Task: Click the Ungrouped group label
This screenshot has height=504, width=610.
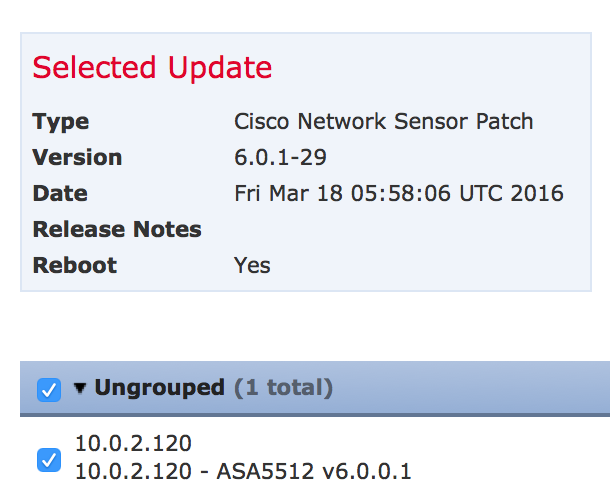Action: pos(159,387)
